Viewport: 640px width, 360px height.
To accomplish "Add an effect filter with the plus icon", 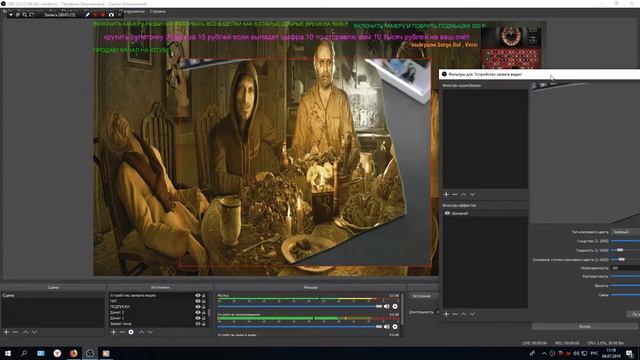I will tap(446, 314).
